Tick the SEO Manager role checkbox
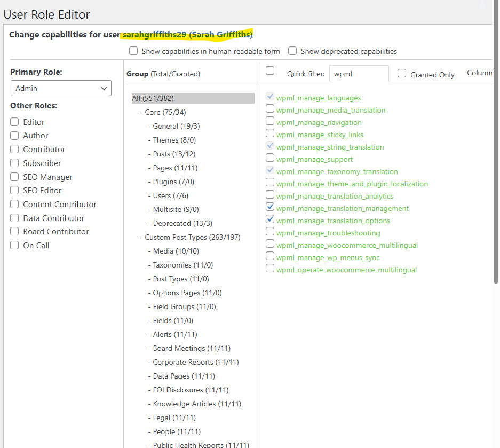This screenshot has width=500, height=448. pyautogui.click(x=14, y=177)
